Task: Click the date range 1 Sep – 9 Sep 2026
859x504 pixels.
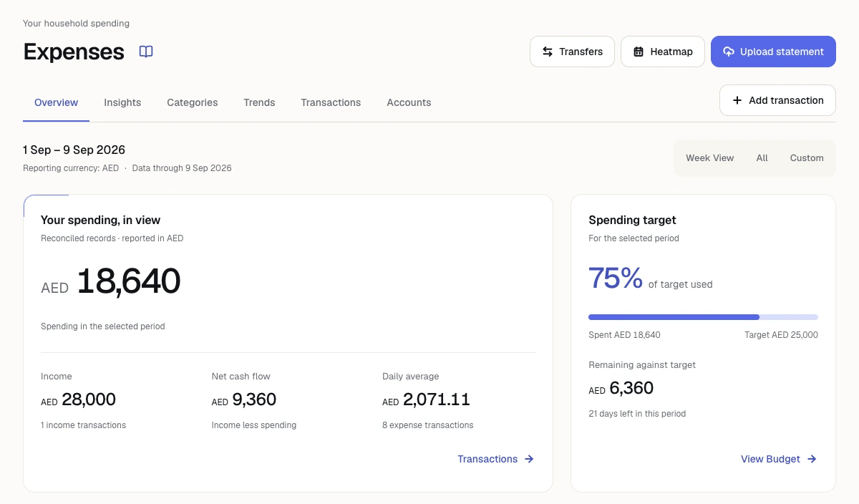Action: [74, 150]
